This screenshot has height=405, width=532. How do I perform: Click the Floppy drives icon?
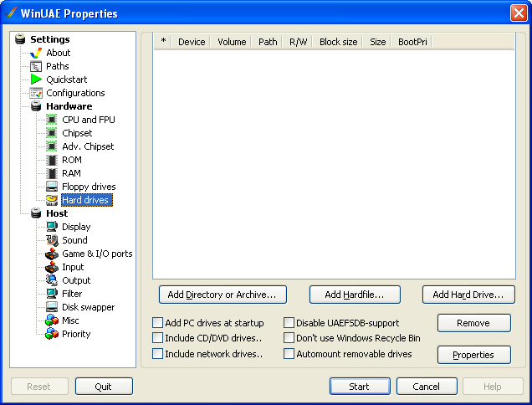(52, 187)
